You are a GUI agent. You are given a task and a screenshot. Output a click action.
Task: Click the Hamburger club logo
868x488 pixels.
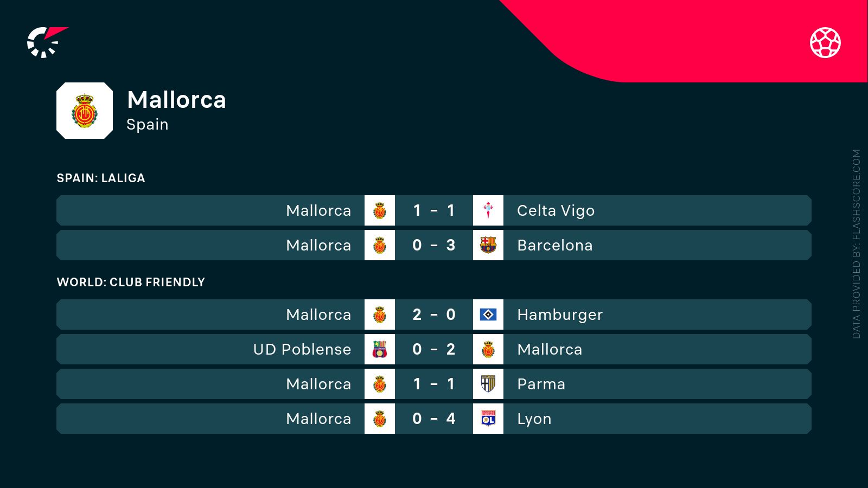point(488,314)
